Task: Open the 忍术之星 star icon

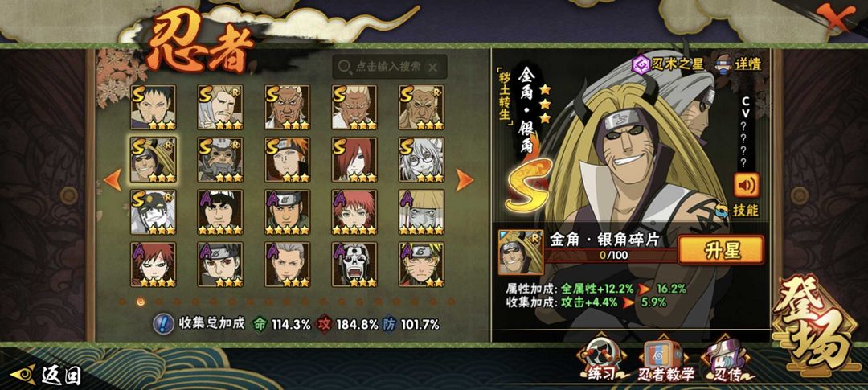Action: pos(641,65)
